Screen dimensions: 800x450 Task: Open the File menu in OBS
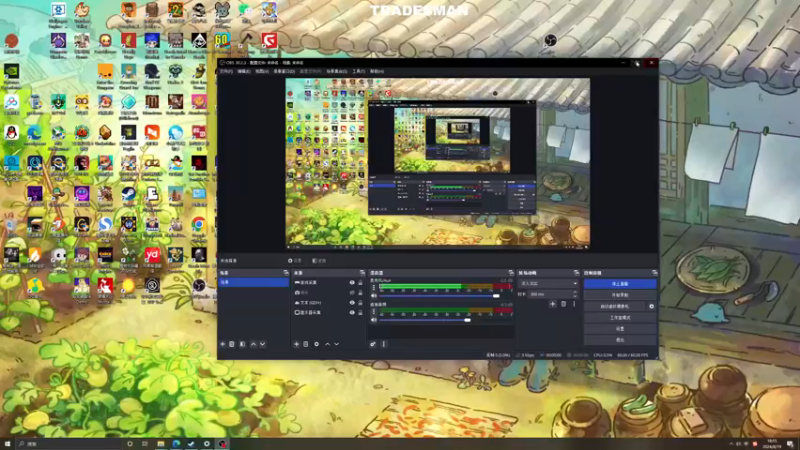coord(226,71)
